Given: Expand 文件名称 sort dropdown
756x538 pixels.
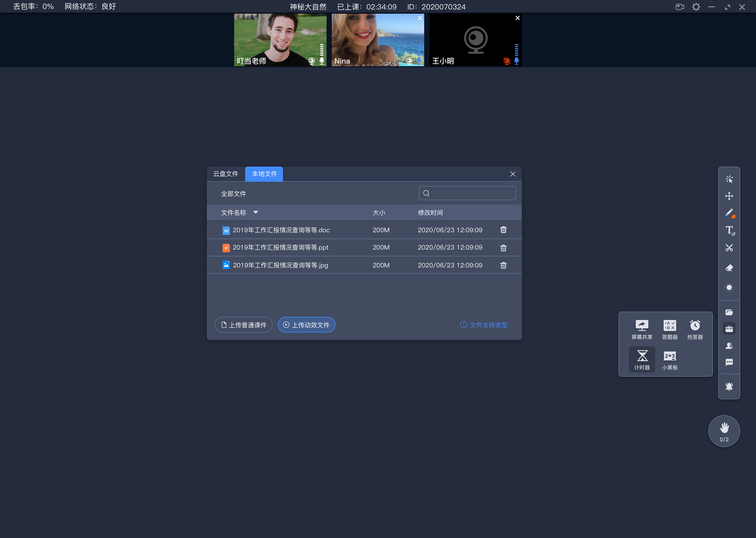Looking at the screenshot, I should [256, 212].
